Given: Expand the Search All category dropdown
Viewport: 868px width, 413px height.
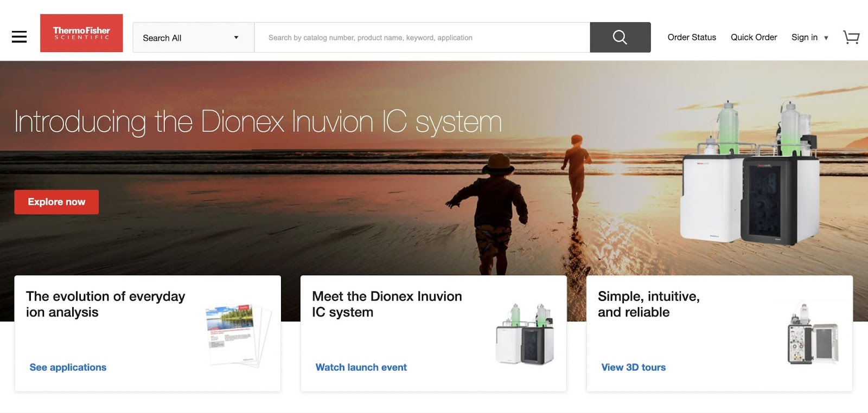Looking at the screenshot, I should (193, 37).
